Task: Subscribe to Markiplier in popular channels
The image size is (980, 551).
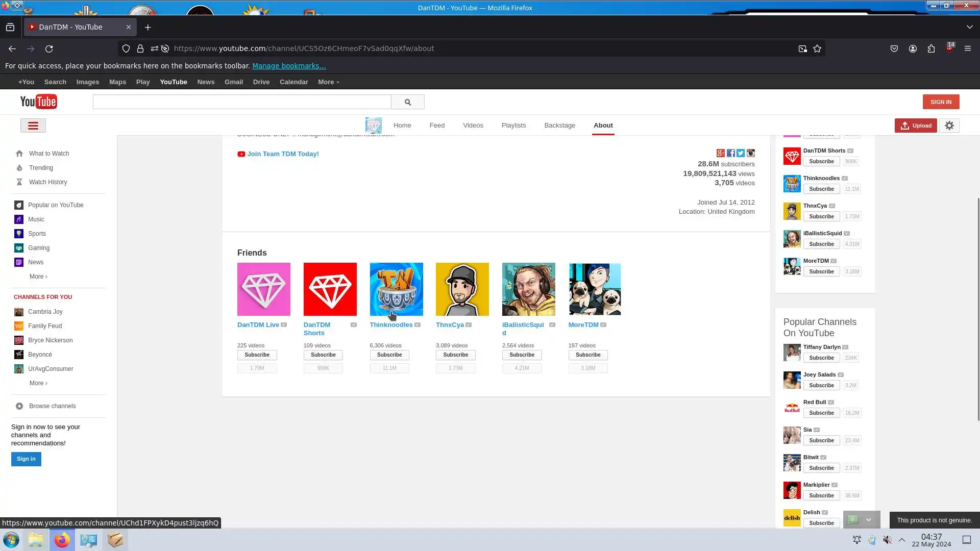Action: [x=821, y=495]
